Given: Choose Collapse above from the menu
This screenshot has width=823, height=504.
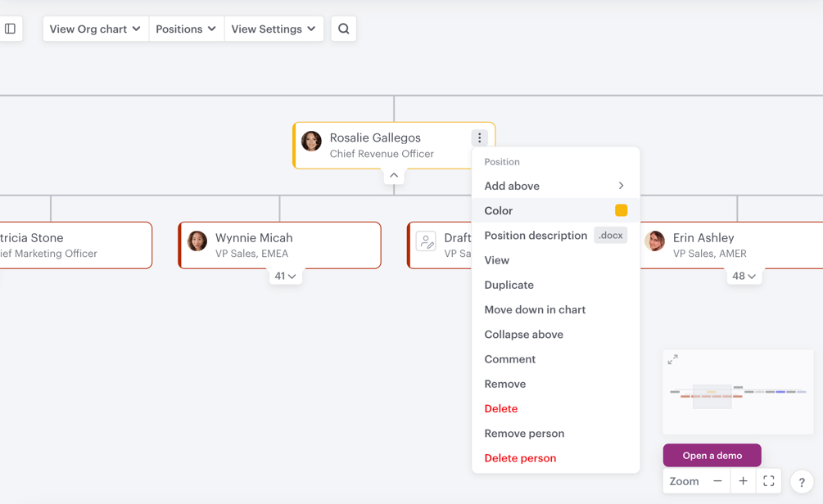Looking at the screenshot, I should 524,334.
